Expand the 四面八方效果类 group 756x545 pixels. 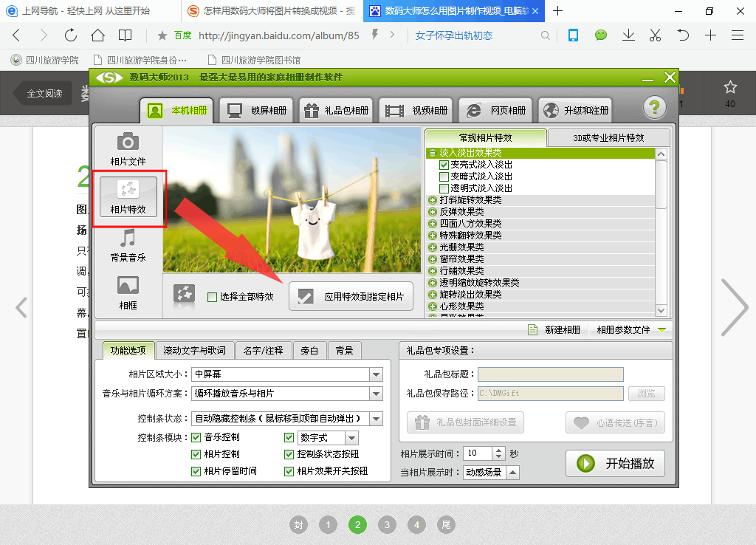tap(433, 224)
